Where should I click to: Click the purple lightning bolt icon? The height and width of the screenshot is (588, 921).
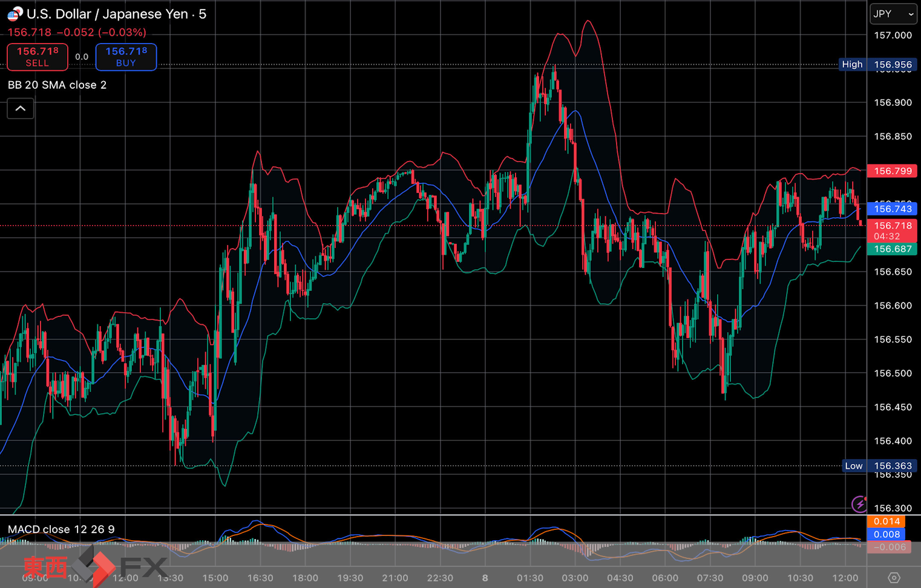(x=859, y=503)
